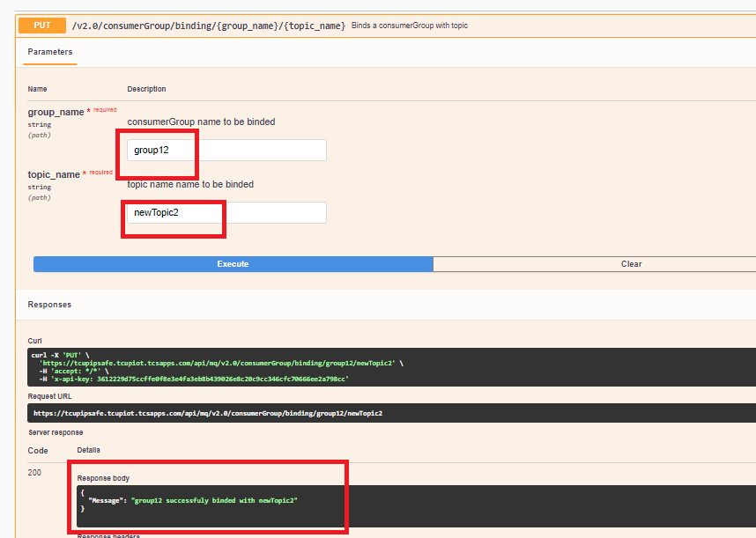Image resolution: width=756 pixels, height=538 pixels.
Task: Click the 'Response body' label
Action: [x=103, y=478]
